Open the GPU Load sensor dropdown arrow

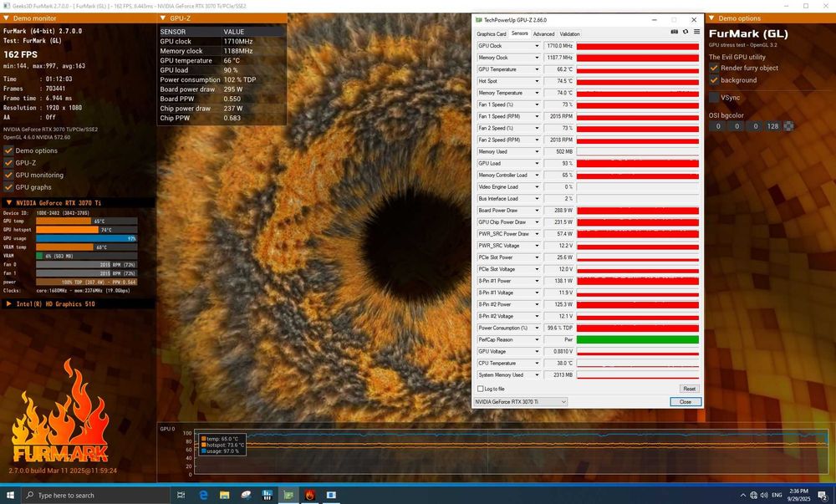coord(537,164)
